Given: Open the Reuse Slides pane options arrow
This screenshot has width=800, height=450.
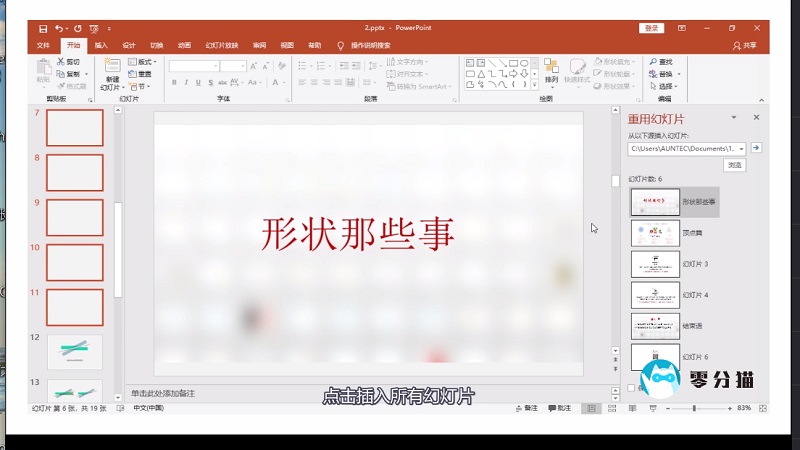Looking at the screenshot, I should click(733, 118).
